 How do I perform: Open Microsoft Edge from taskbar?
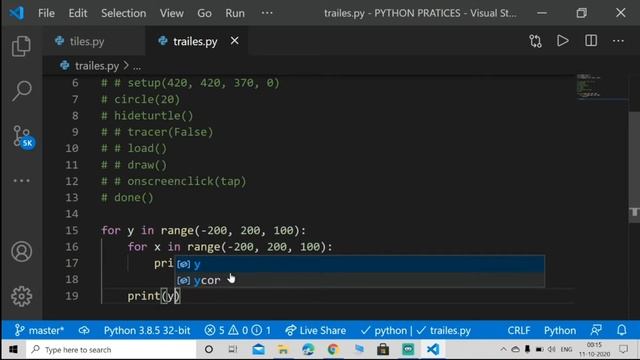(x=308, y=349)
